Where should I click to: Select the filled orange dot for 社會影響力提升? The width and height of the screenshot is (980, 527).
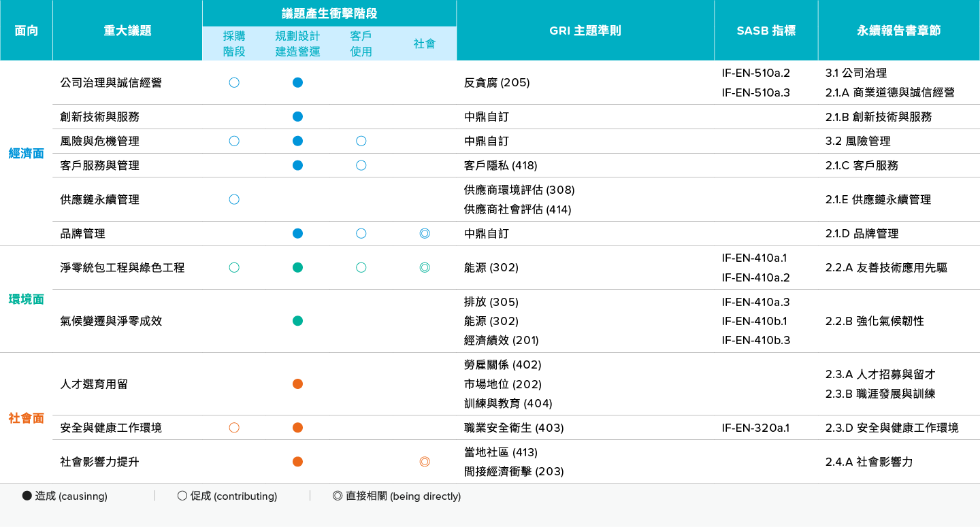[297, 462]
